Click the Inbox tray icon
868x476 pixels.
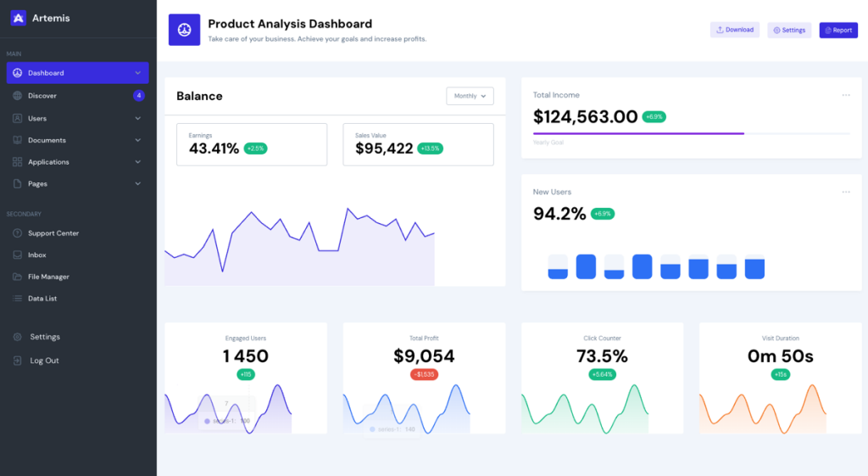click(x=18, y=255)
